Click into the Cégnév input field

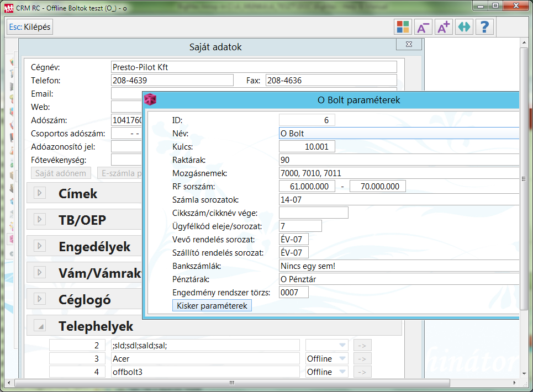[x=254, y=67]
